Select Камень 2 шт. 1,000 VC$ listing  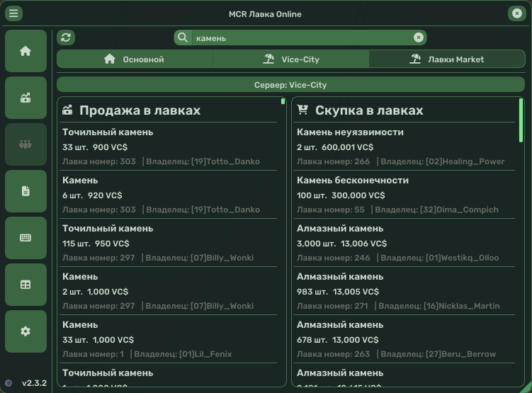click(169, 291)
